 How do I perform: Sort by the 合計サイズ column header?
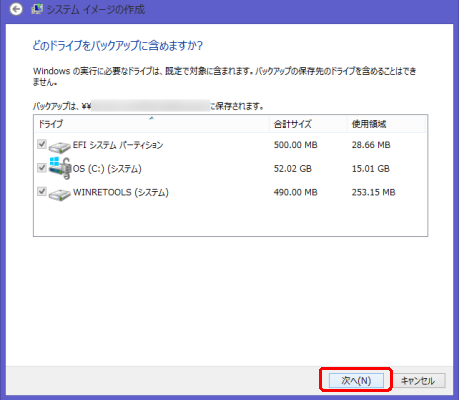(308, 124)
